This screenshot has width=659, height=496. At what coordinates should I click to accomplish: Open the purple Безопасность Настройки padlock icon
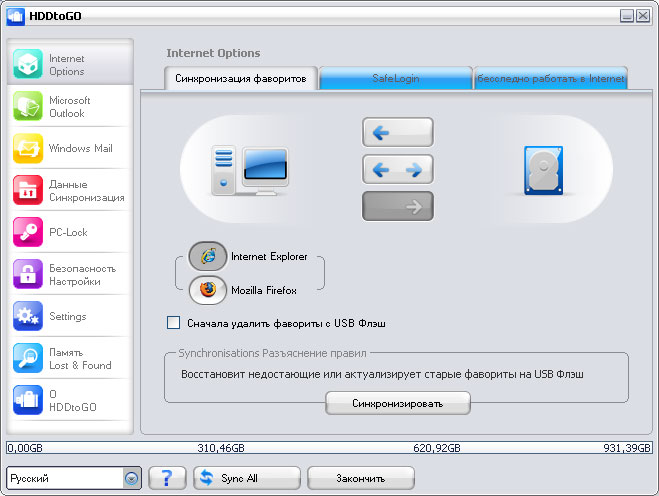pyautogui.click(x=28, y=274)
